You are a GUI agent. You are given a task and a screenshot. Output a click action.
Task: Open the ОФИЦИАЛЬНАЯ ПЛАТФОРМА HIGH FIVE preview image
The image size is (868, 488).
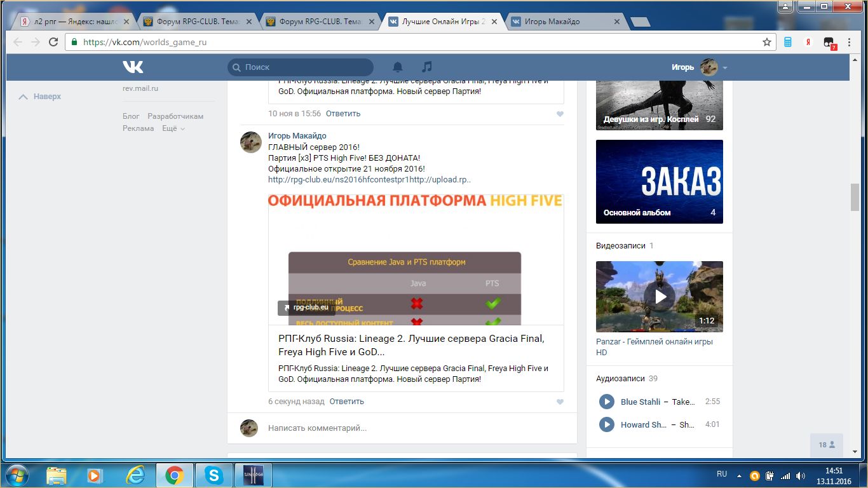pos(416,260)
